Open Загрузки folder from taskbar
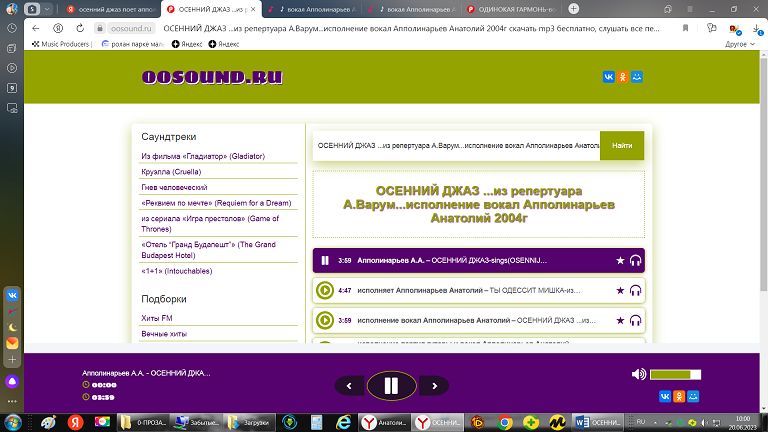 point(249,422)
